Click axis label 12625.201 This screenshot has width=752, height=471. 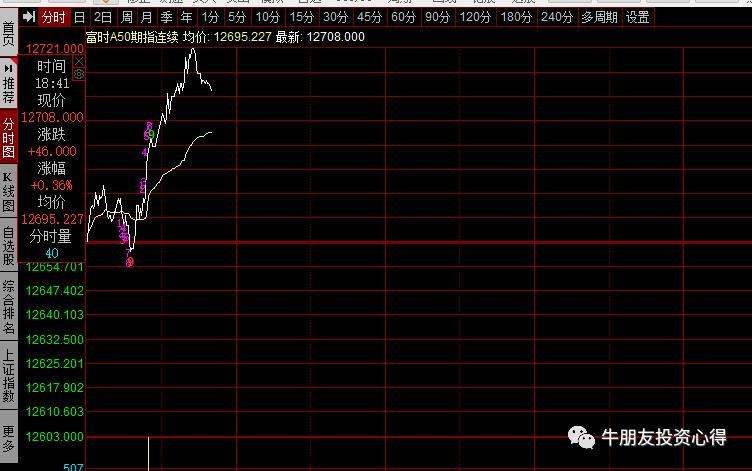55,364
